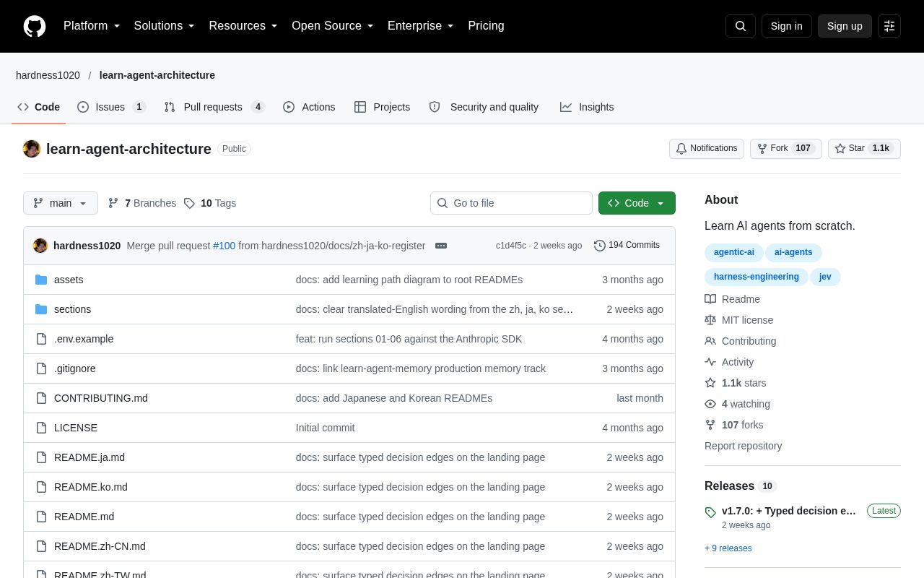Star the repository with Star button

(x=864, y=149)
